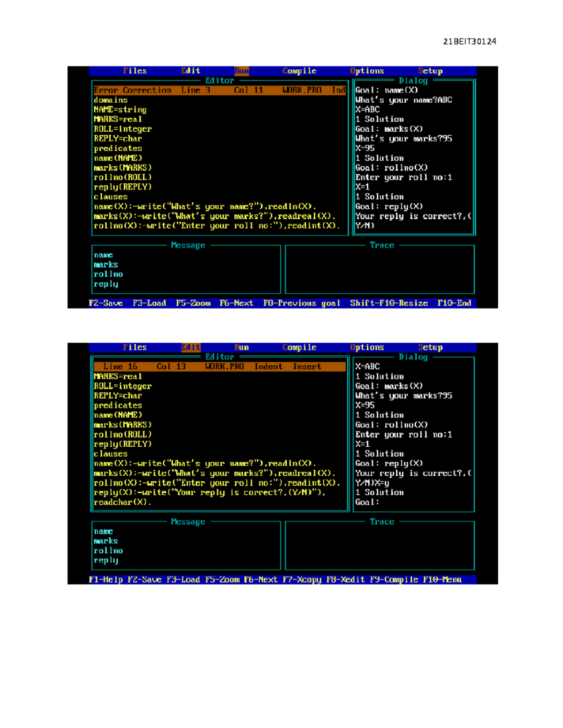Click 'ROLL=integer' in the upper editor

coord(122,129)
